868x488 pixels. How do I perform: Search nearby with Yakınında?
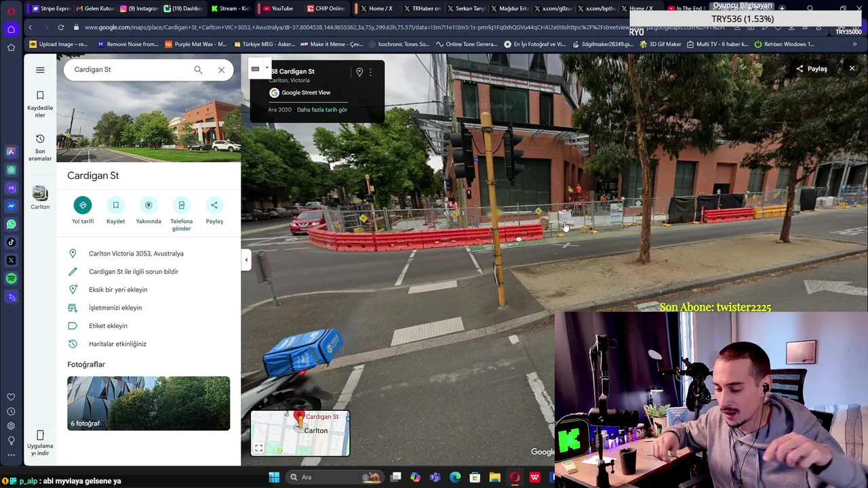[149, 211]
